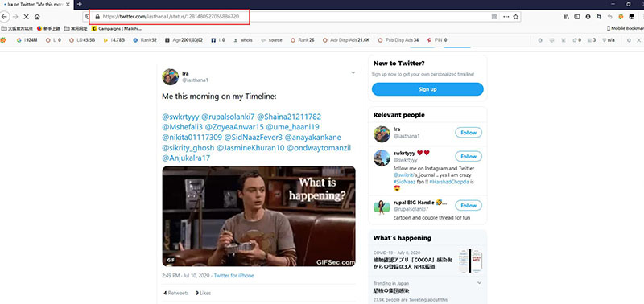
Task: Select the 'Ira on Twitter' browser tab
Action: (x=36, y=4)
